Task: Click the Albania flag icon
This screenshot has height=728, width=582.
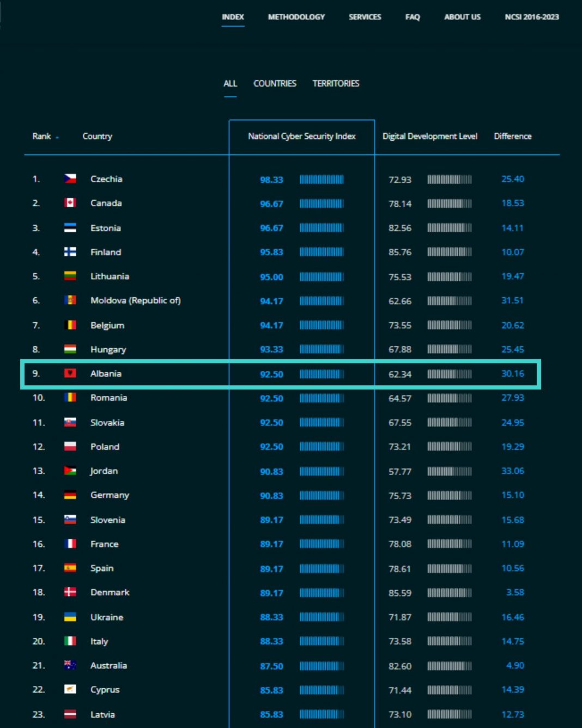Action: coord(70,374)
